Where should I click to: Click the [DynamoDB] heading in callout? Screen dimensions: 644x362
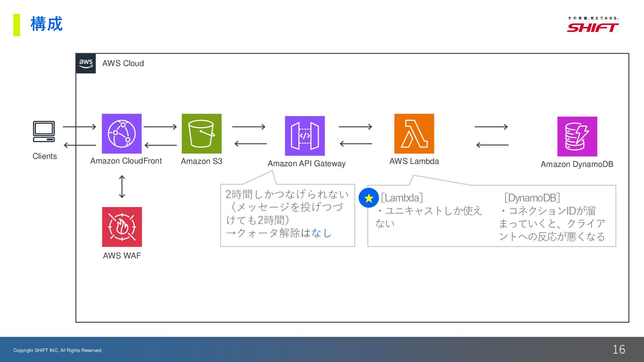pos(532,198)
